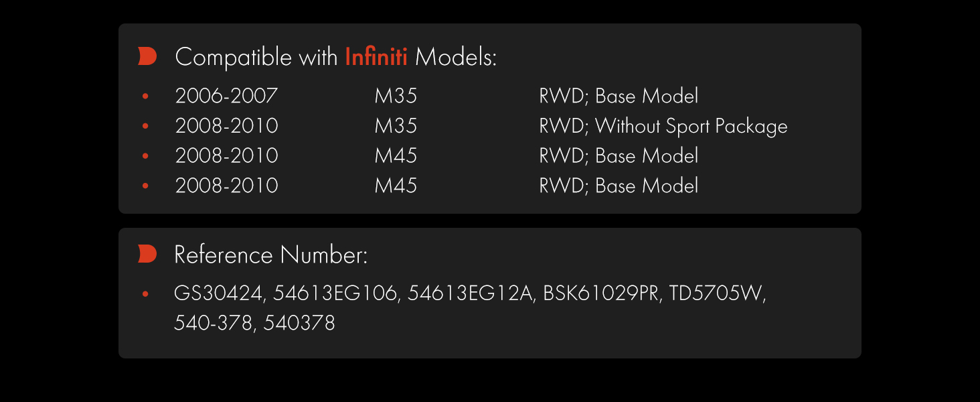Click the bullet before 2006-2007 row
This screenshot has height=402, width=980.
point(145,96)
